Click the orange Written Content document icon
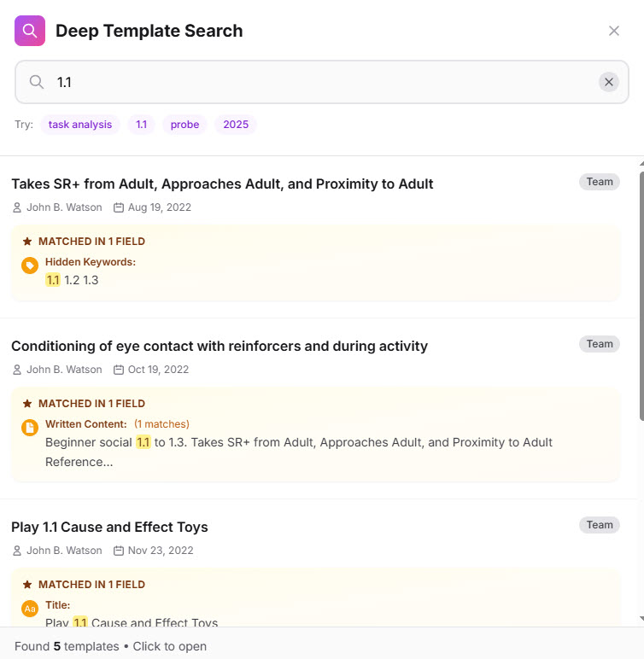 pyautogui.click(x=30, y=428)
